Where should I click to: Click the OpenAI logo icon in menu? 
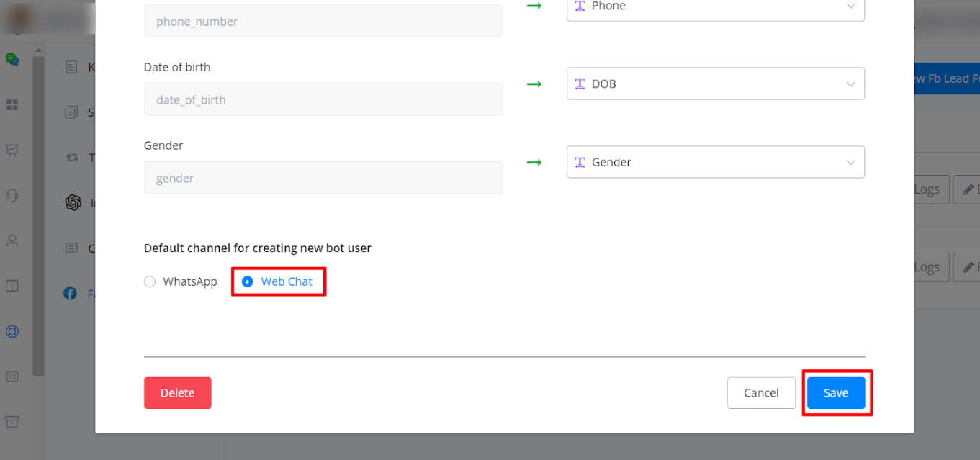point(73,203)
